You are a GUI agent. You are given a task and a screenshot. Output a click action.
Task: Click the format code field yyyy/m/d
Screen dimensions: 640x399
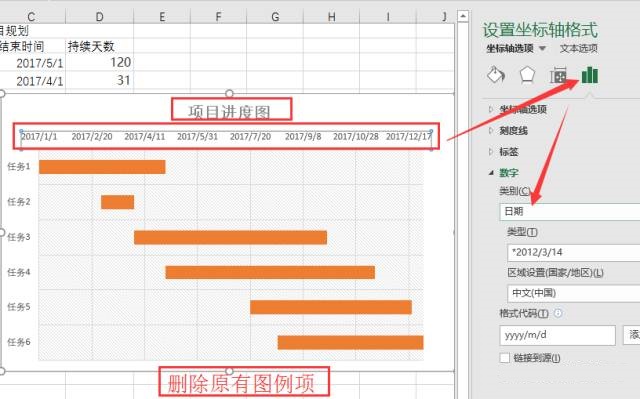point(558,335)
